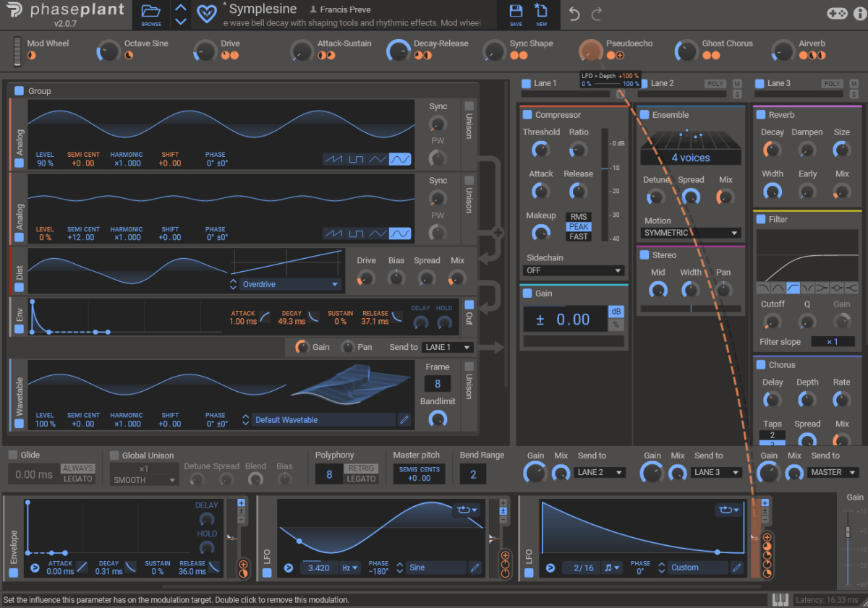
Task: Click the Filter slope ×1 button
Action: (x=832, y=341)
